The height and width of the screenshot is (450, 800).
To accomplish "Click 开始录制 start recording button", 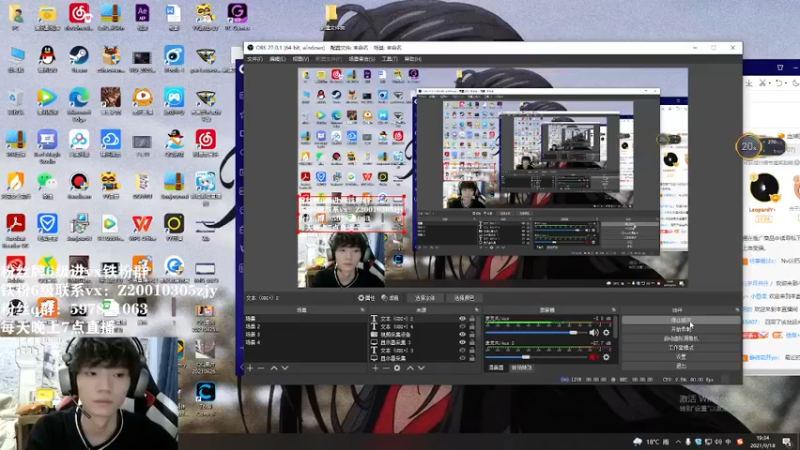I will pyautogui.click(x=681, y=330).
